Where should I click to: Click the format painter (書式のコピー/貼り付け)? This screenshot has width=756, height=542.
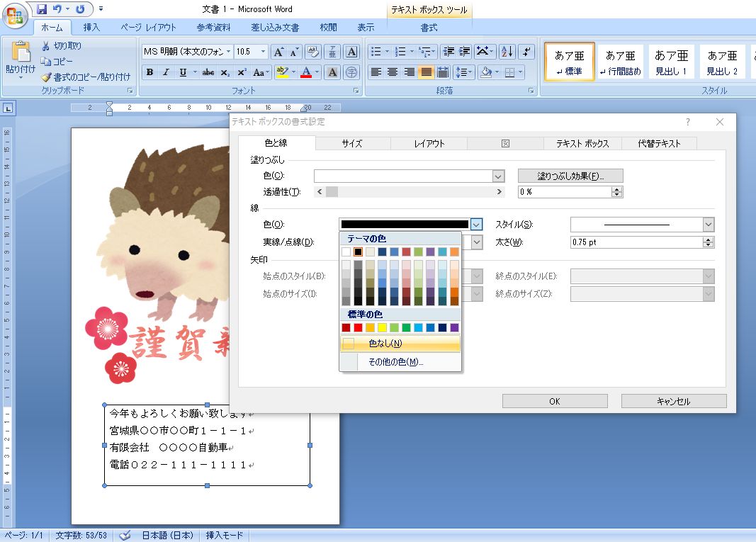pos(86,77)
